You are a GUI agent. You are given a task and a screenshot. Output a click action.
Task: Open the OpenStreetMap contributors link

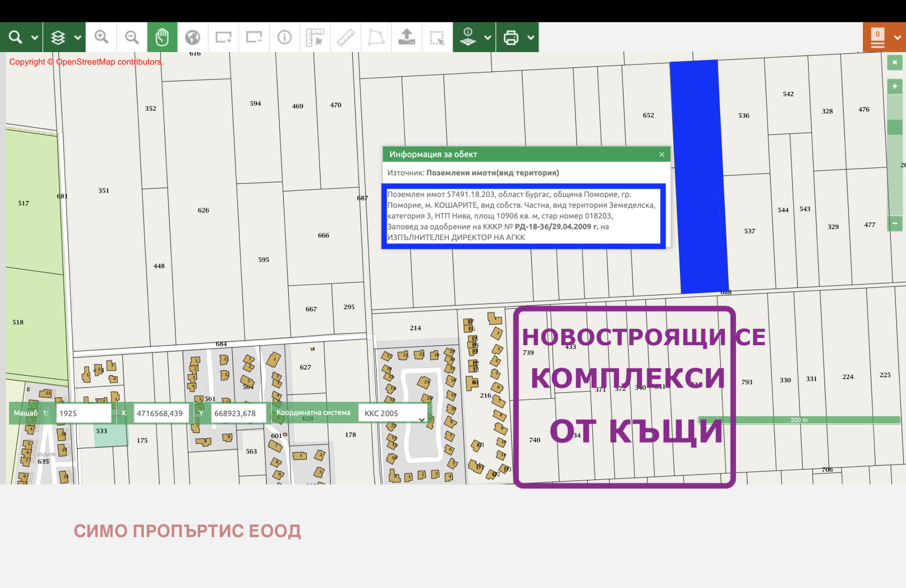click(109, 62)
